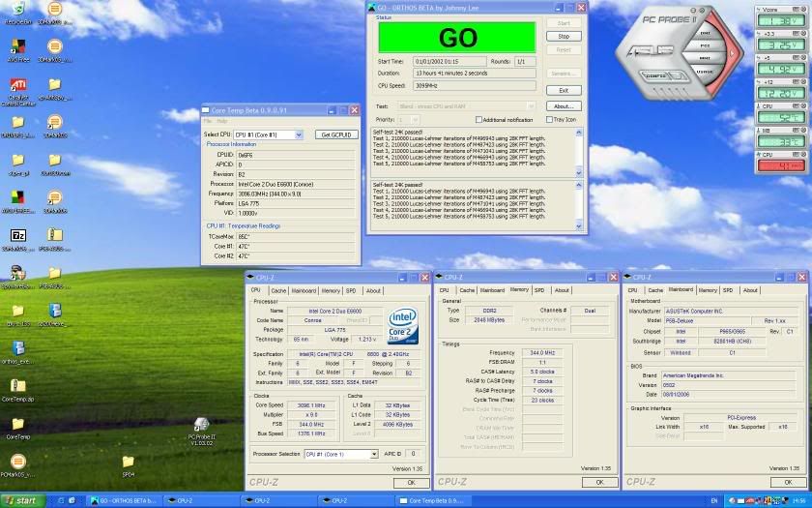Open the 7-Zip desktop shortcut
Image resolution: width=812 pixels, height=508 pixels.
point(17,235)
